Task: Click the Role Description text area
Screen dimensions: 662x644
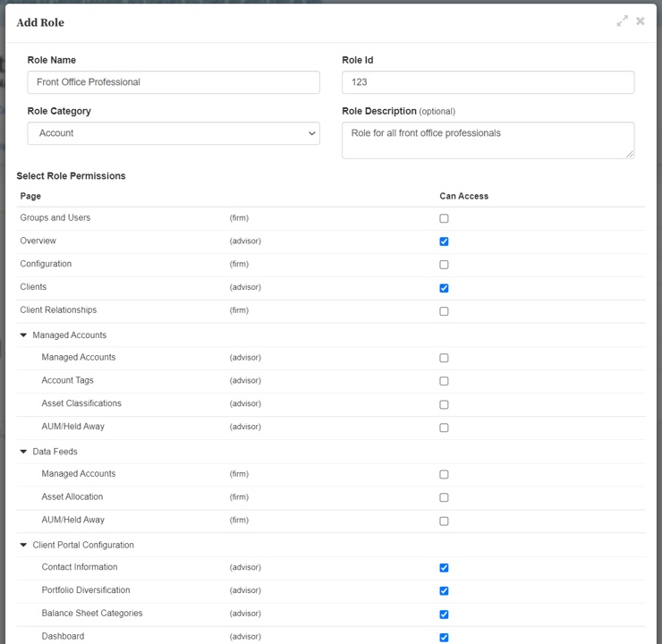Action: click(488, 140)
